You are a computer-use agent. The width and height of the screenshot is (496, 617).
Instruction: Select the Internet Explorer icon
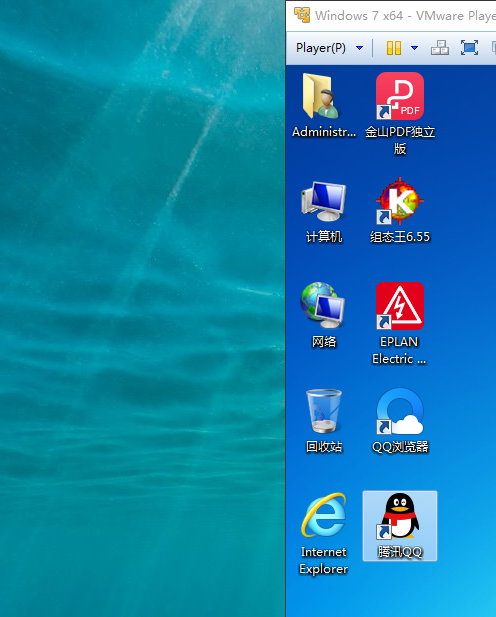coord(324,515)
